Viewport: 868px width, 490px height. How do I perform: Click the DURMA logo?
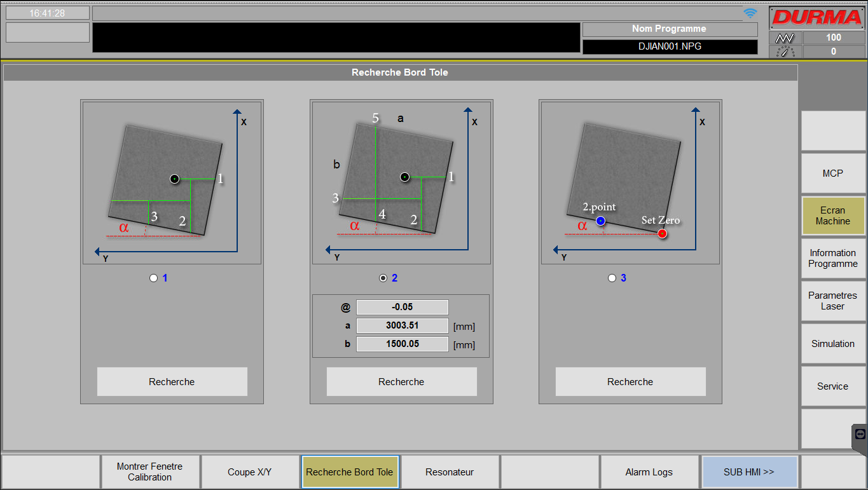(x=816, y=18)
